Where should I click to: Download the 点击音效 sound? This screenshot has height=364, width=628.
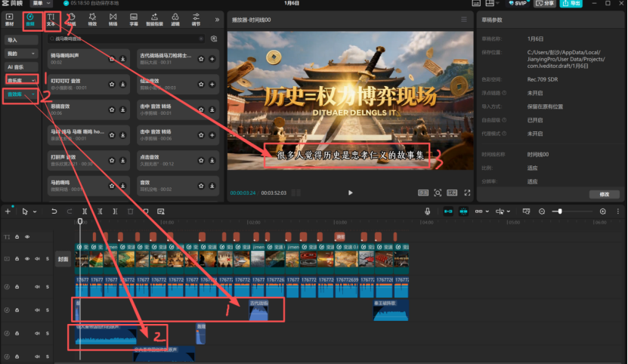(x=212, y=161)
